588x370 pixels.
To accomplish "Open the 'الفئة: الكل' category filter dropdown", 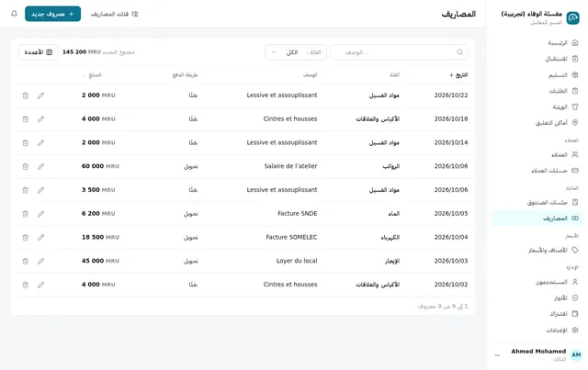I will click(x=296, y=52).
